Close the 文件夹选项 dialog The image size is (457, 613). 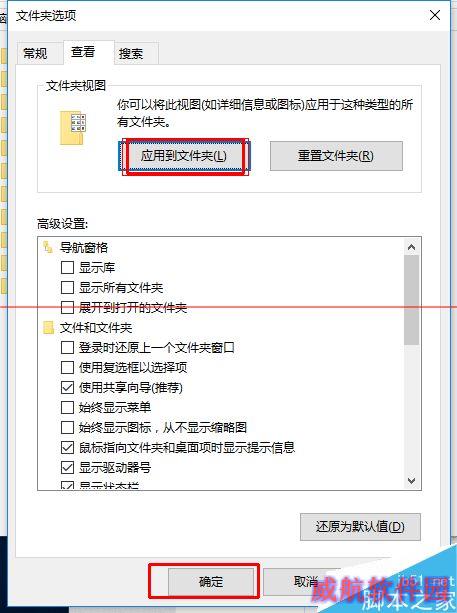435,15
